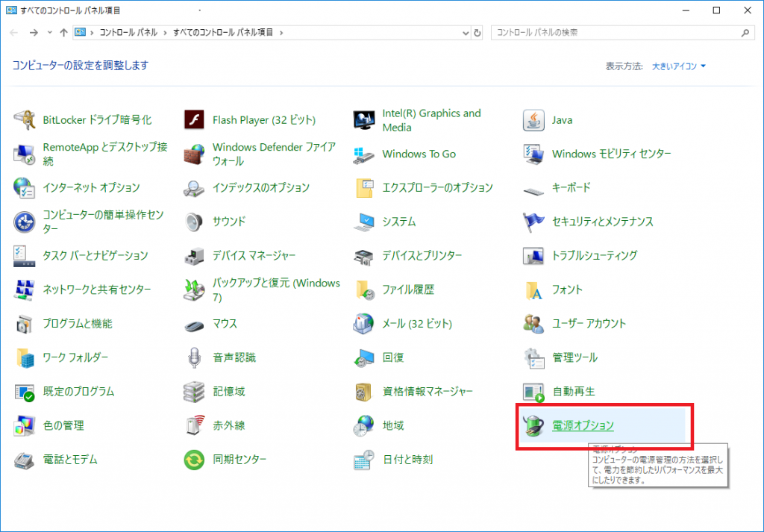764x532 pixels.
Task: Open the BitLocker drive encryption icon
Action: coord(25,120)
